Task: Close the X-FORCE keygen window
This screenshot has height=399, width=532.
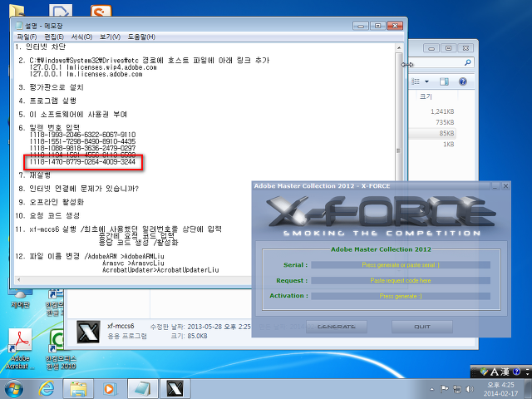Action: click(505, 185)
